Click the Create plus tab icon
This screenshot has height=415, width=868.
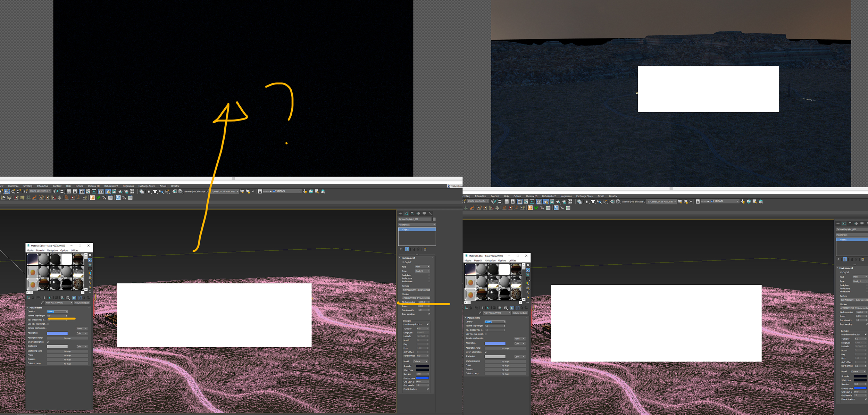[400, 214]
